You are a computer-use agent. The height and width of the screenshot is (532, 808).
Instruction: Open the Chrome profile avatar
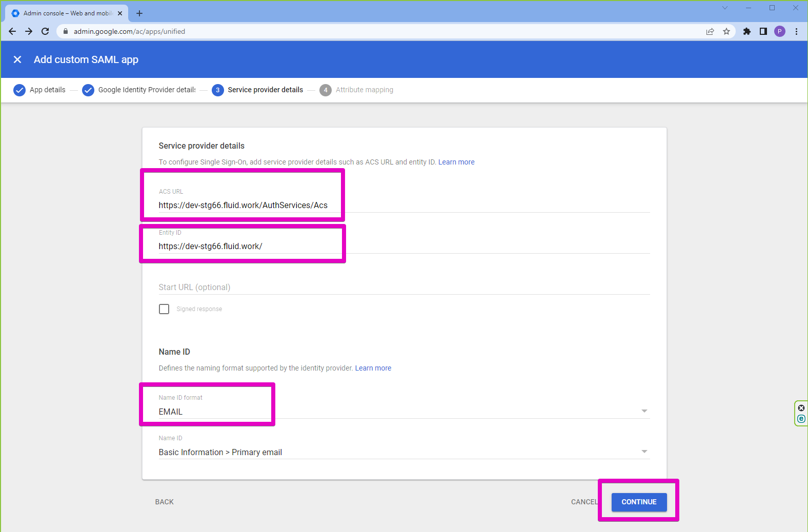pos(779,31)
